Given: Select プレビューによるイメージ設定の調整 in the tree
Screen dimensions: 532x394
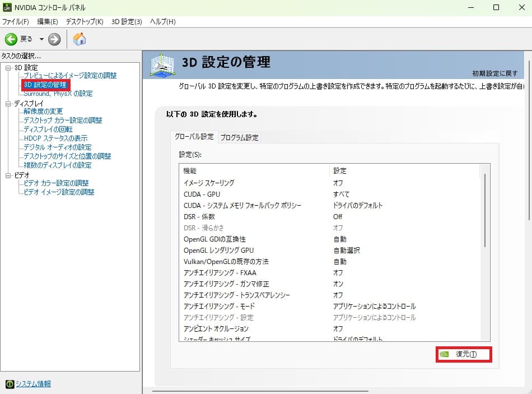Looking at the screenshot, I should (70, 76).
